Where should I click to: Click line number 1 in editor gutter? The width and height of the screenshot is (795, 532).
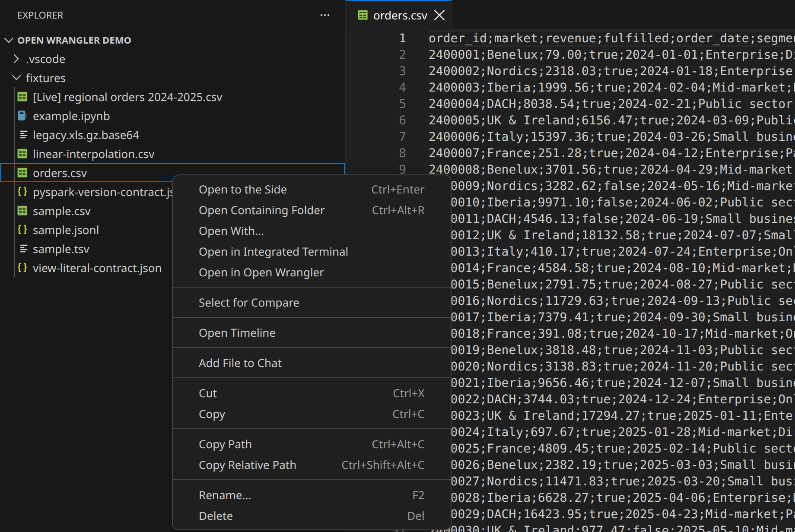point(402,38)
